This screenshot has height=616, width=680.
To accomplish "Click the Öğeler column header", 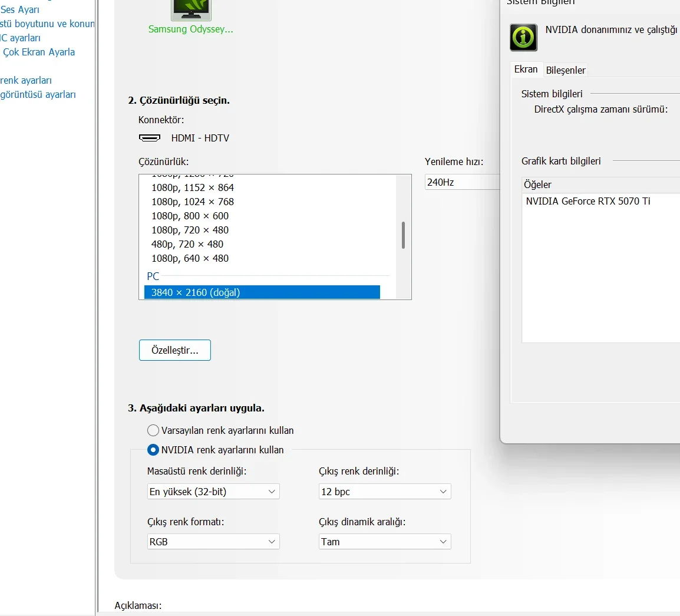I will 601,185.
